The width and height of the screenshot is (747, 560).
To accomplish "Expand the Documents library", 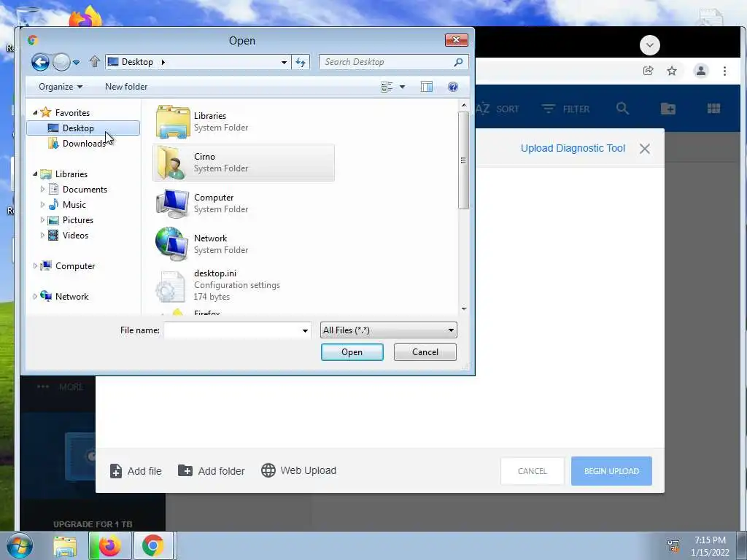I will point(42,190).
